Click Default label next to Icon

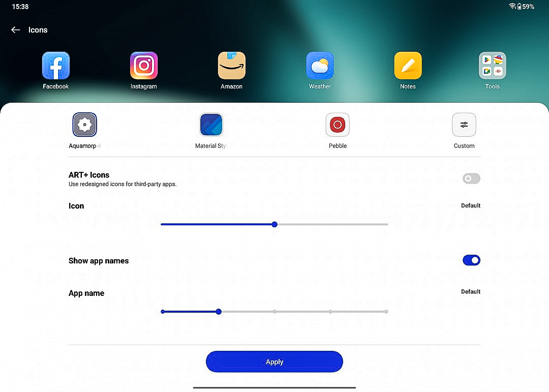[471, 205]
